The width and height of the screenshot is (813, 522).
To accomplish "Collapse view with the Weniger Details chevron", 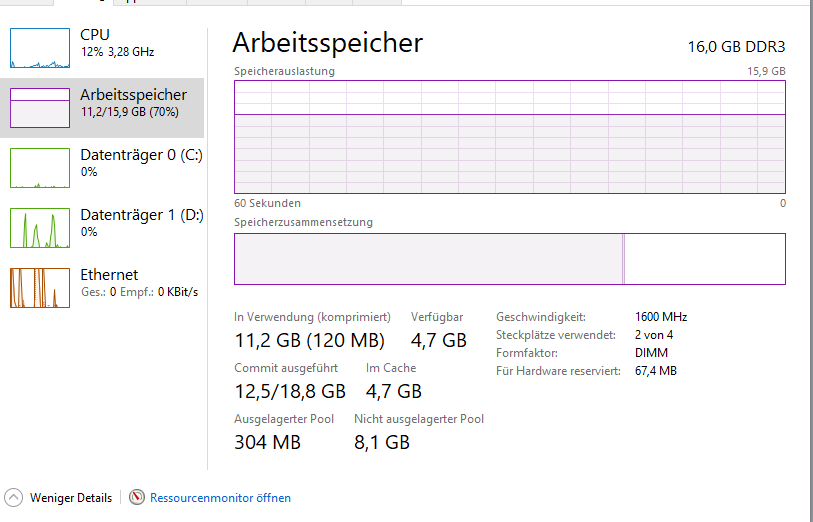I will (x=14, y=497).
